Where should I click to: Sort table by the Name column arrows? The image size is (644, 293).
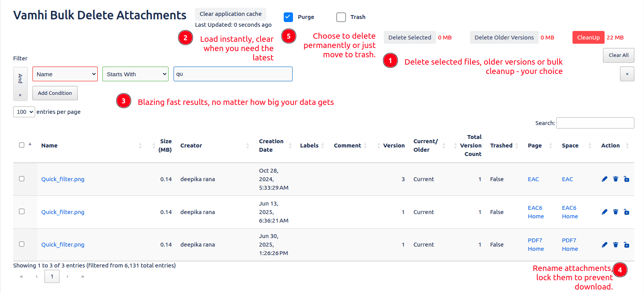click(140, 146)
